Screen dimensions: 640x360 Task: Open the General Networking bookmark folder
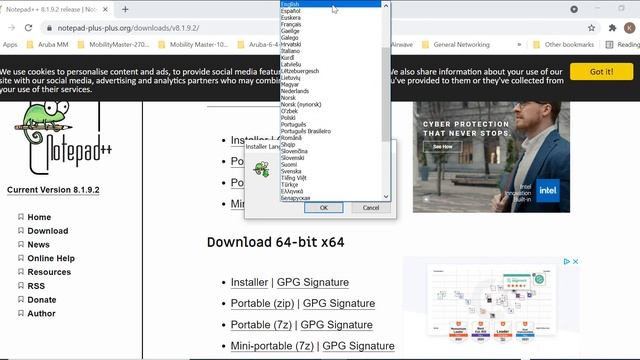click(456, 44)
